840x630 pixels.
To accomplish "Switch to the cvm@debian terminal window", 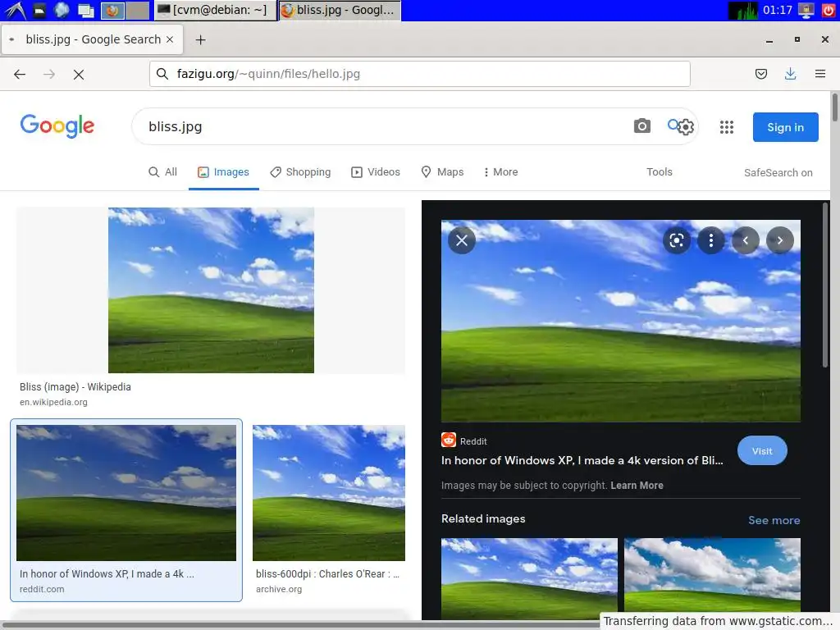I will (216, 10).
